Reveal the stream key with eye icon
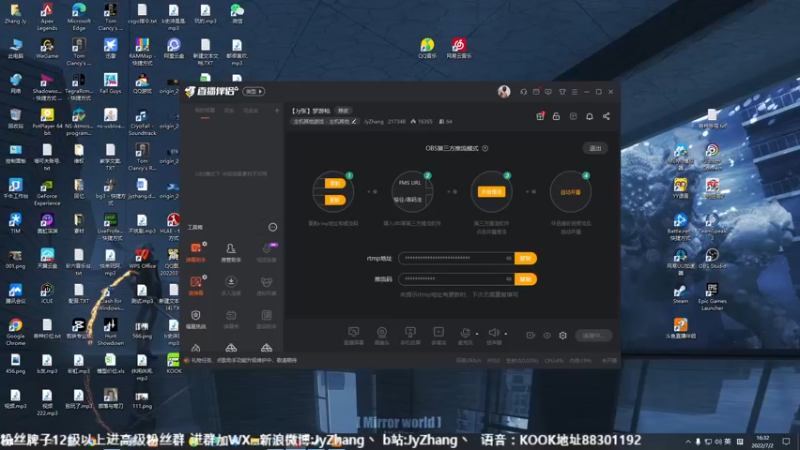The height and width of the screenshot is (450, 800). click(509, 279)
